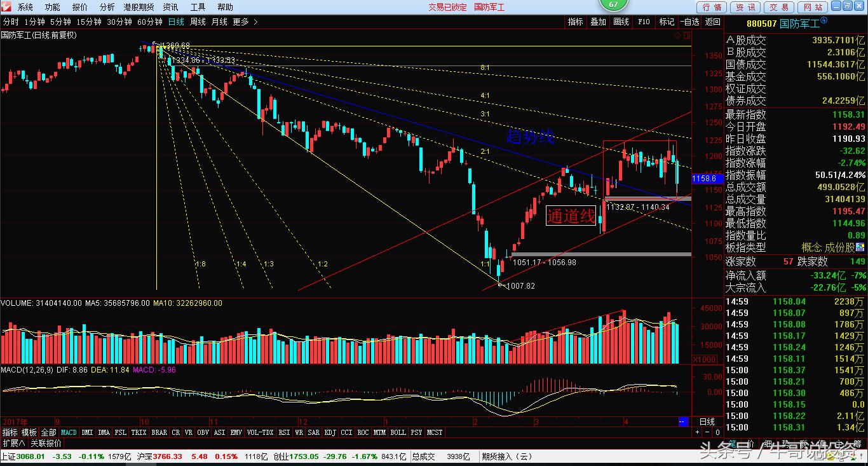Select the MACD indicator
The width and height of the screenshot is (868, 466).
coord(69,432)
